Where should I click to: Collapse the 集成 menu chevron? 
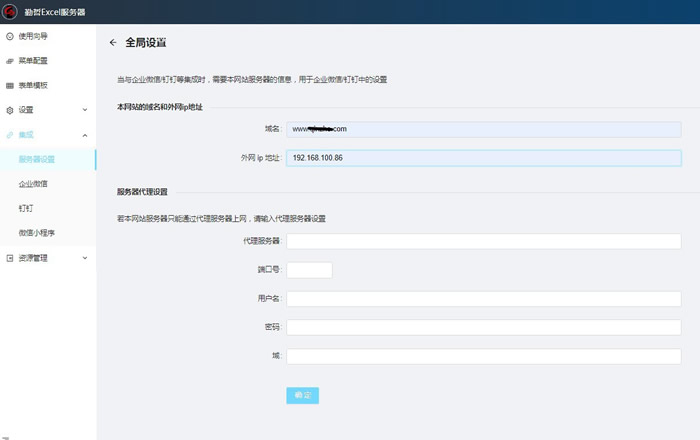tap(84, 135)
